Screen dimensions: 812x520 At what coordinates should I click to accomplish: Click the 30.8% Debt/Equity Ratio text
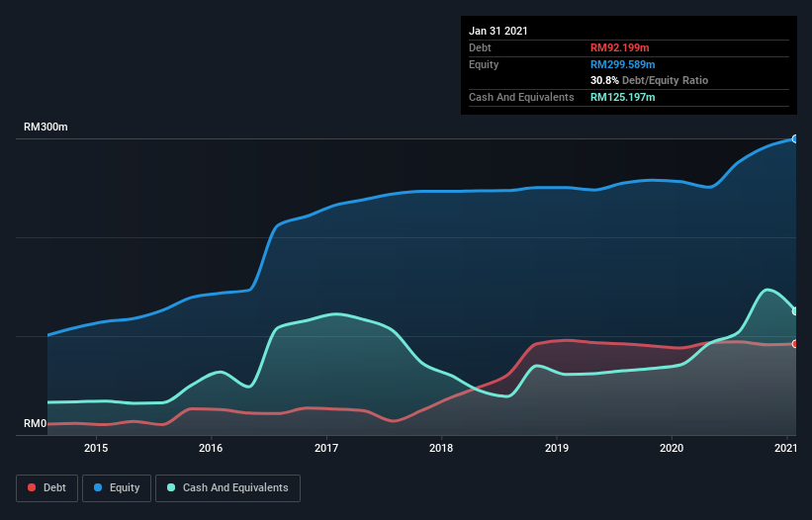pos(650,80)
